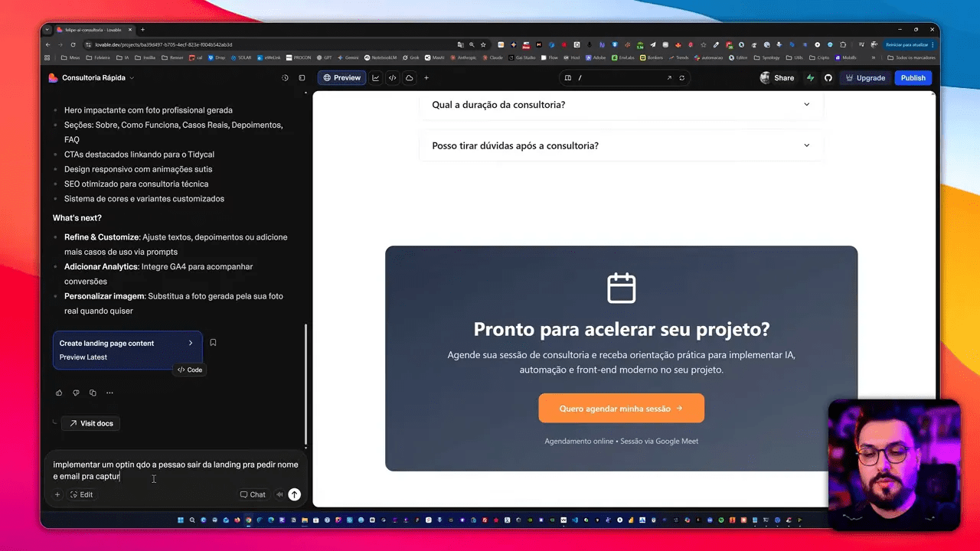Screen dimensions: 980x551
Task: Give the response a thumbs up
Action: (59, 393)
